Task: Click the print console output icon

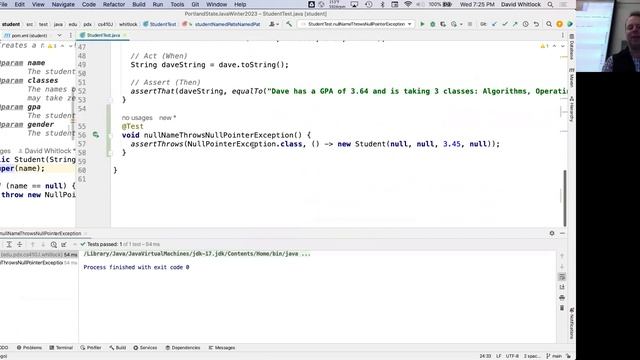Action: (562, 298)
